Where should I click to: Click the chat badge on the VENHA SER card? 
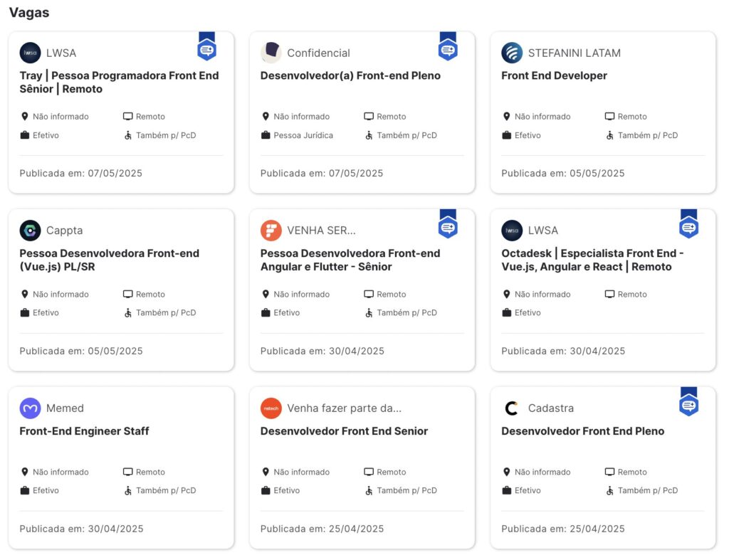pyautogui.click(x=448, y=227)
